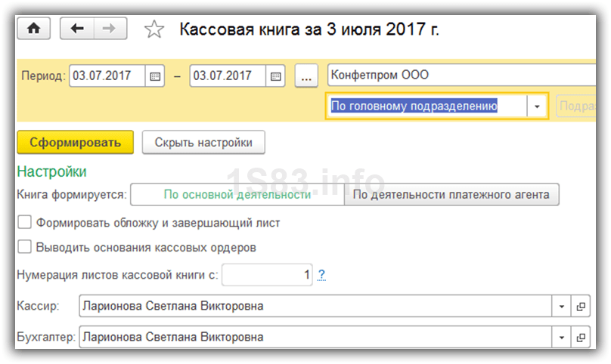
Task: Open the Кассир selected employee card icon
Action: tap(581, 307)
